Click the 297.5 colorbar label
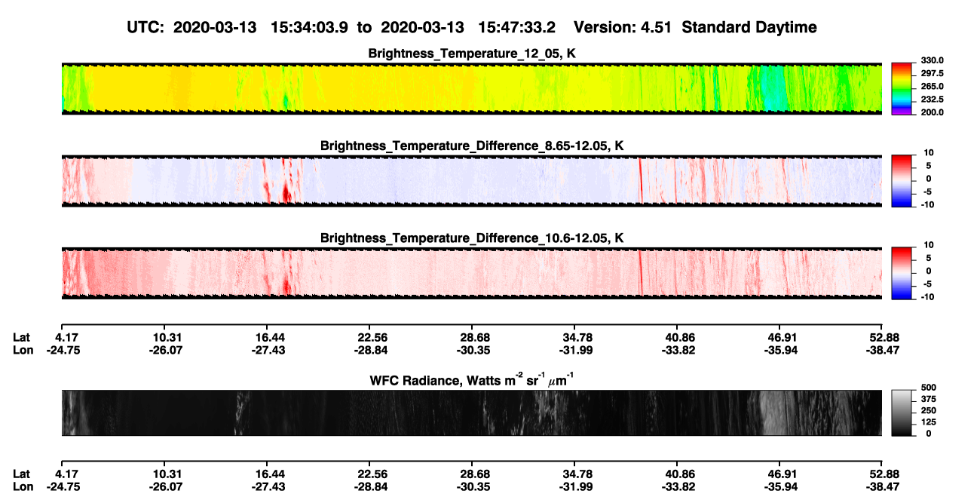 (933, 74)
